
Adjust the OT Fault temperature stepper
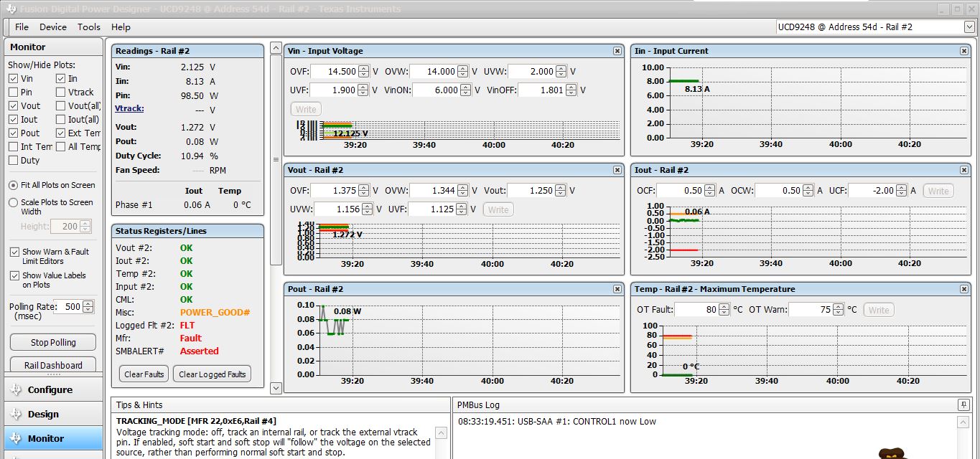pyautogui.click(x=724, y=310)
